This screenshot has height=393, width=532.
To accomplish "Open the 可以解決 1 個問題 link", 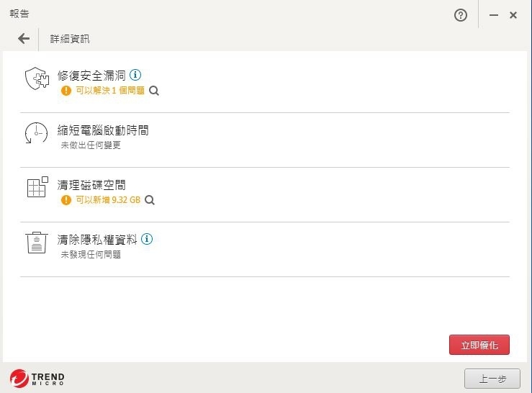I will [110, 91].
